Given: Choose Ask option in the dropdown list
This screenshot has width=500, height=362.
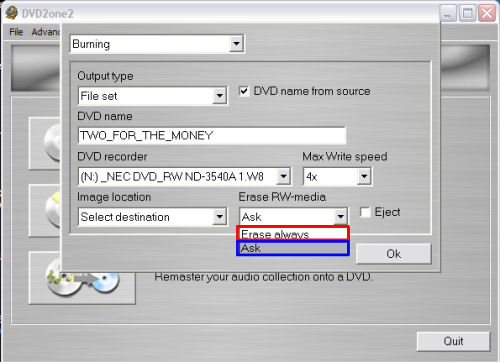Looking at the screenshot, I should [x=293, y=248].
